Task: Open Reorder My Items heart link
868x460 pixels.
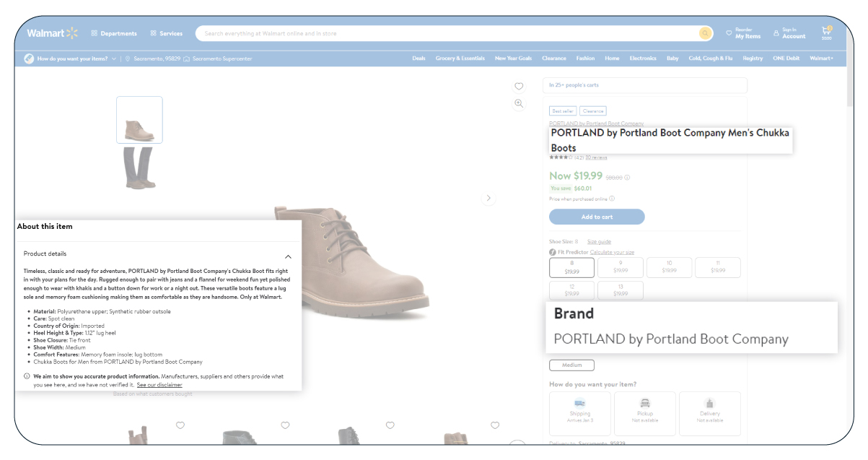Action: coord(743,33)
